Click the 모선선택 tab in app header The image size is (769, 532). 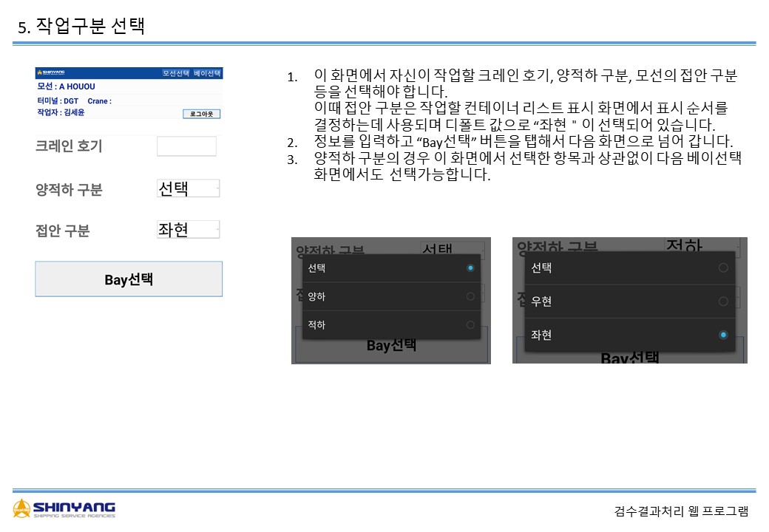click(x=175, y=73)
